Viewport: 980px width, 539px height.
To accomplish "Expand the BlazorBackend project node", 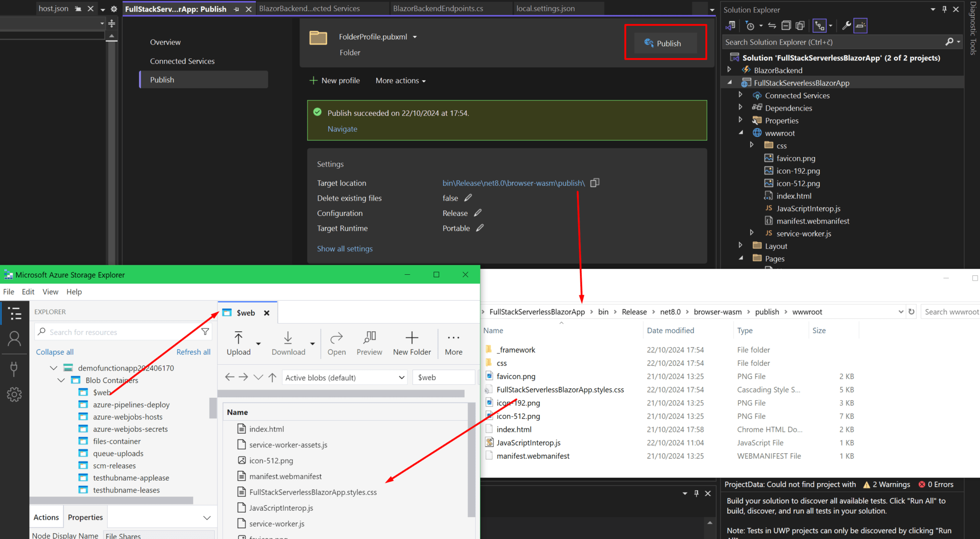I will click(x=729, y=69).
